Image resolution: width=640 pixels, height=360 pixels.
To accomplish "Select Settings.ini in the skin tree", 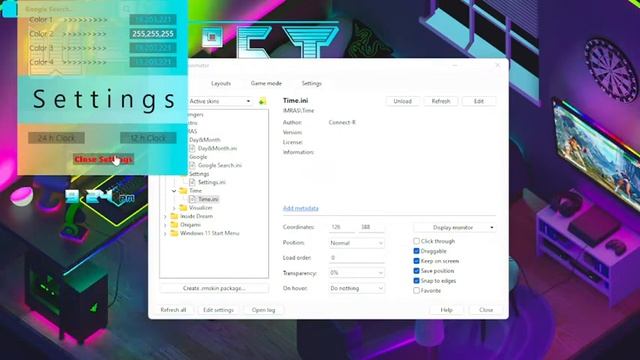I will tap(212, 182).
